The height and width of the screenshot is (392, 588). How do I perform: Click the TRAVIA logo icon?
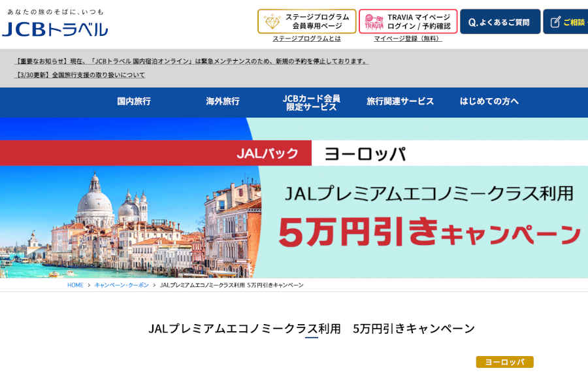pos(374,22)
